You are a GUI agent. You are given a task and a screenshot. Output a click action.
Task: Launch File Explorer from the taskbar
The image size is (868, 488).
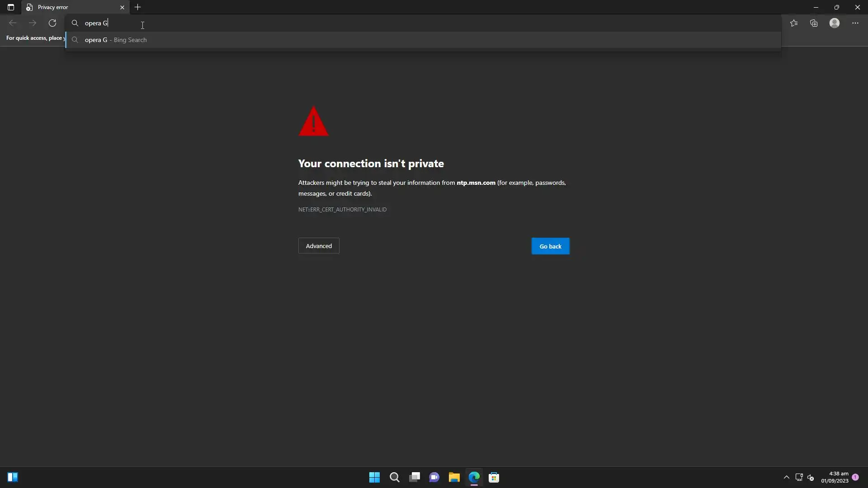[454, 477]
